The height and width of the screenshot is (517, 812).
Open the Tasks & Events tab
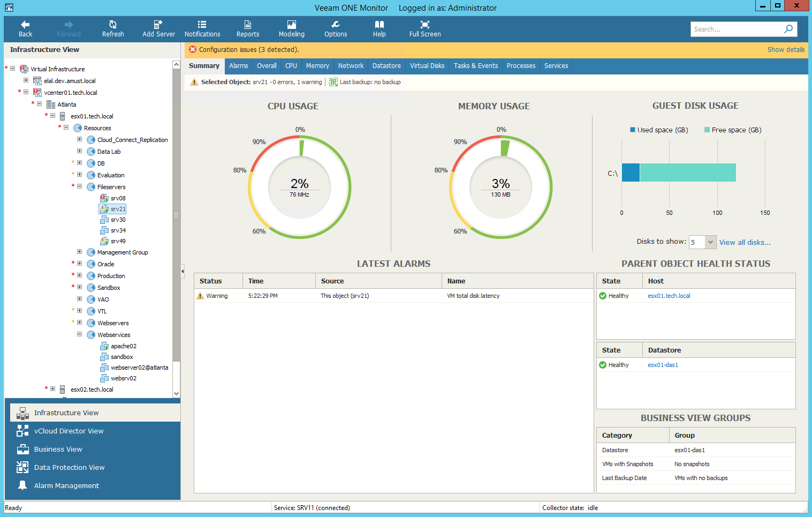[x=476, y=66]
